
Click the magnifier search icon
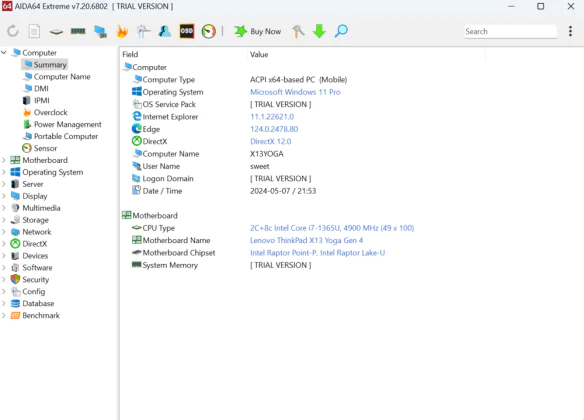[x=341, y=31]
